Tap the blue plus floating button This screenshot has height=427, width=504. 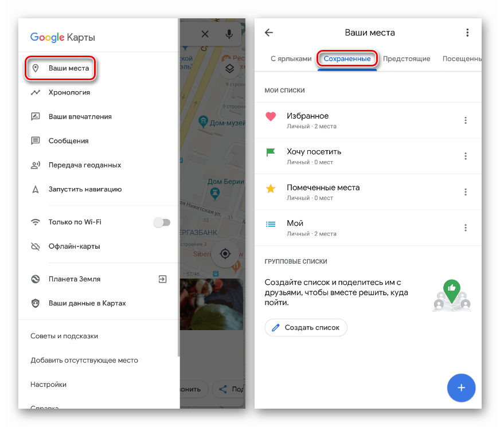tap(461, 388)
